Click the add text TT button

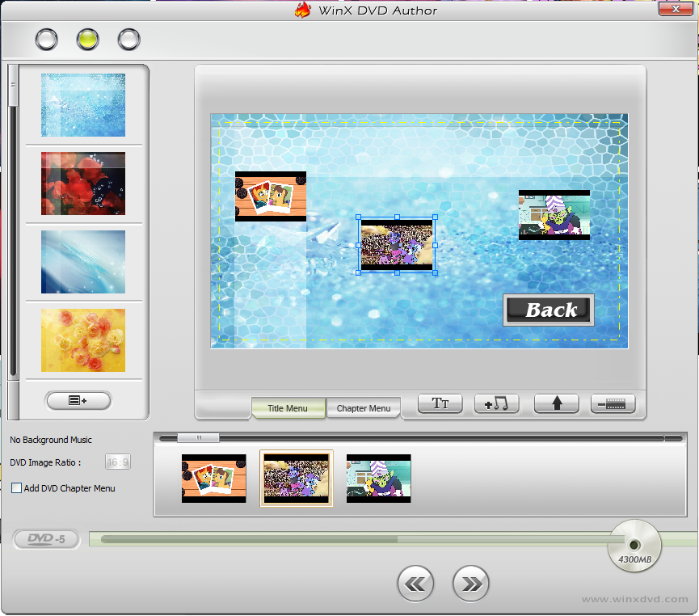pos(440,403)
